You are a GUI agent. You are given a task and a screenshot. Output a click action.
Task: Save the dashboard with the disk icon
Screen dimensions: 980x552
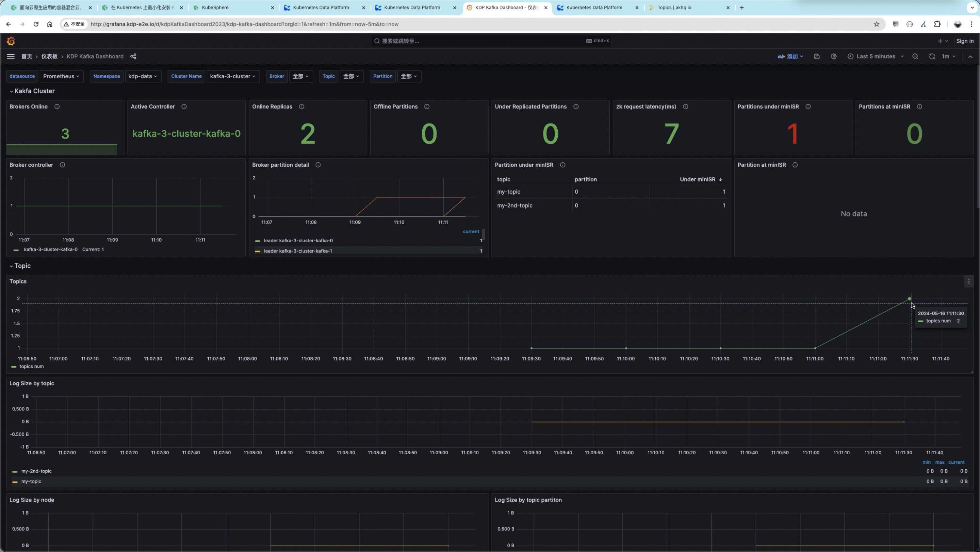point(817,56)
